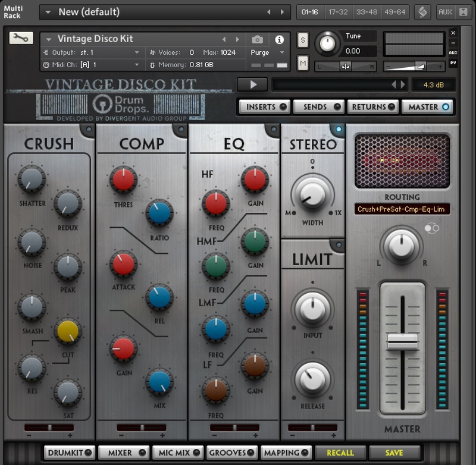
Task: Click the RECALL button
Action: pyautogui.click(x=340, y=453)
